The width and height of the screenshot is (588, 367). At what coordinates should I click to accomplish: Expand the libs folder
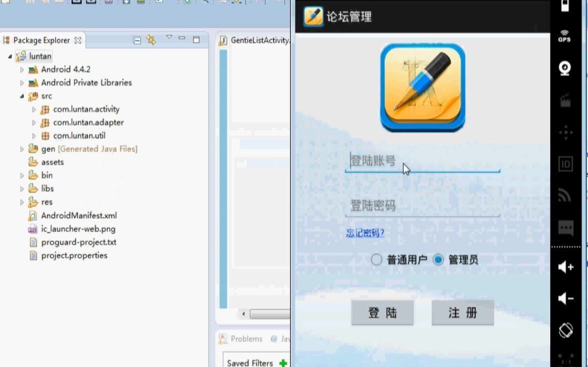pos(22,188)
